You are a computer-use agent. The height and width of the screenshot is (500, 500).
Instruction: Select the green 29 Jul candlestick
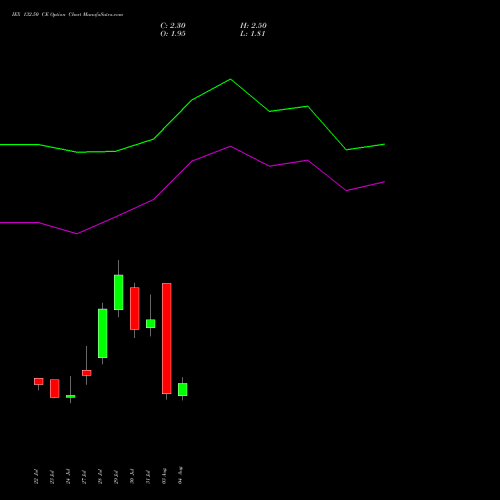tap(119, 292)
